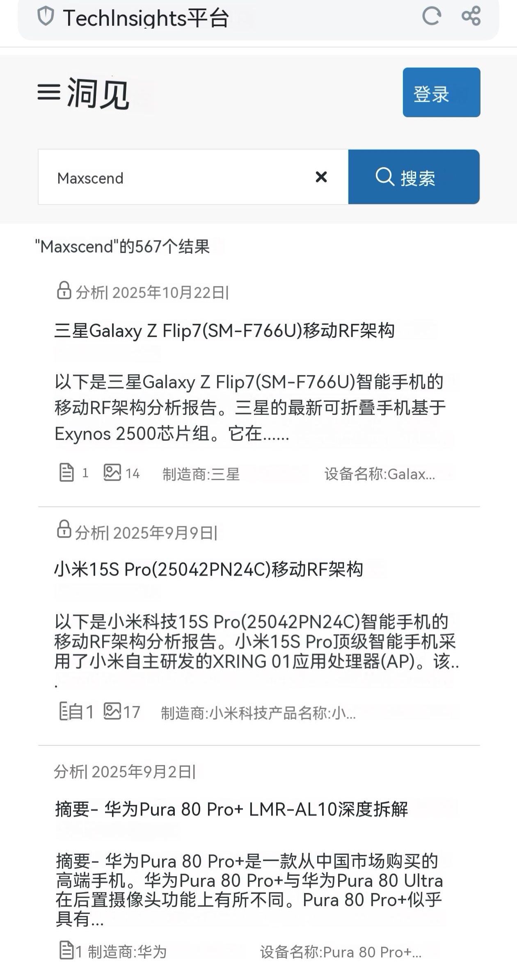This screenshot has height=980, width=517.
Task: Open 小米15S Pro 移动RF架构 result title
Action: pos(209,569)
